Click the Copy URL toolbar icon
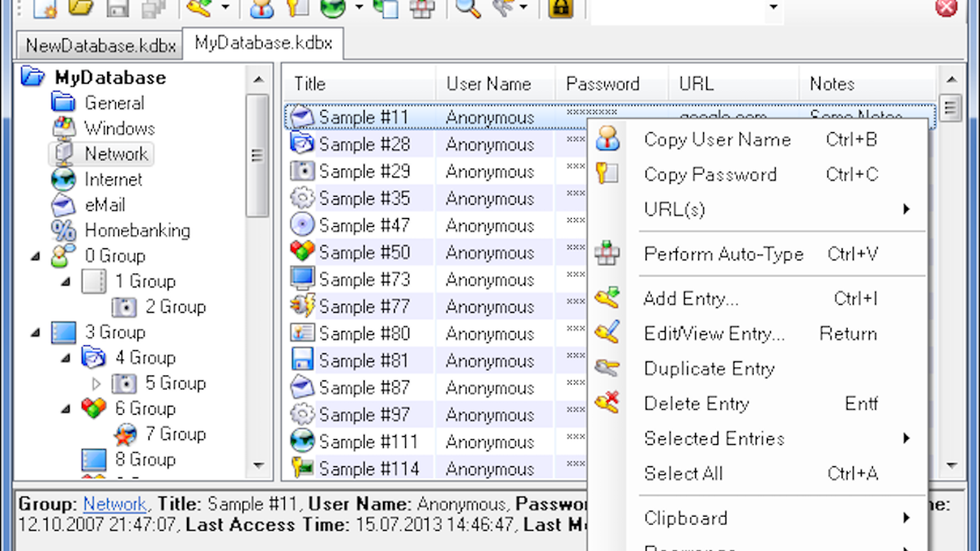980x551 pixels. click(x=385, y=8)
